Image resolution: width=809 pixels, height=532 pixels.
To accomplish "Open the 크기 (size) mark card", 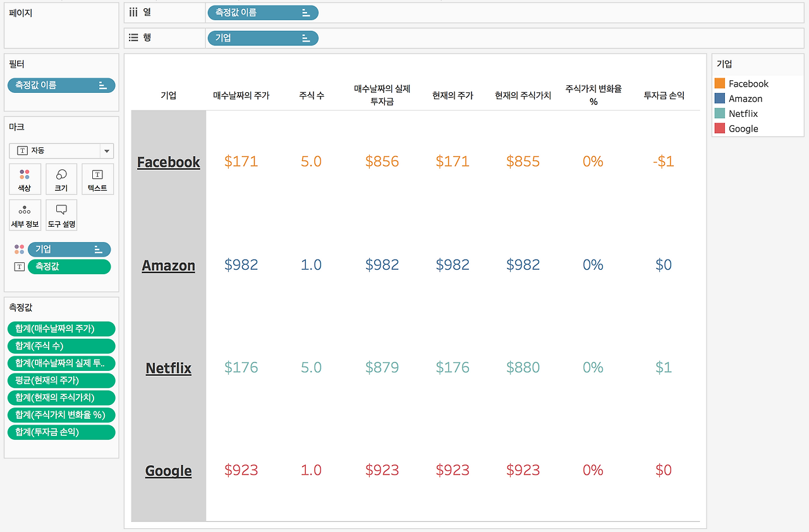I will pos(61,179).
